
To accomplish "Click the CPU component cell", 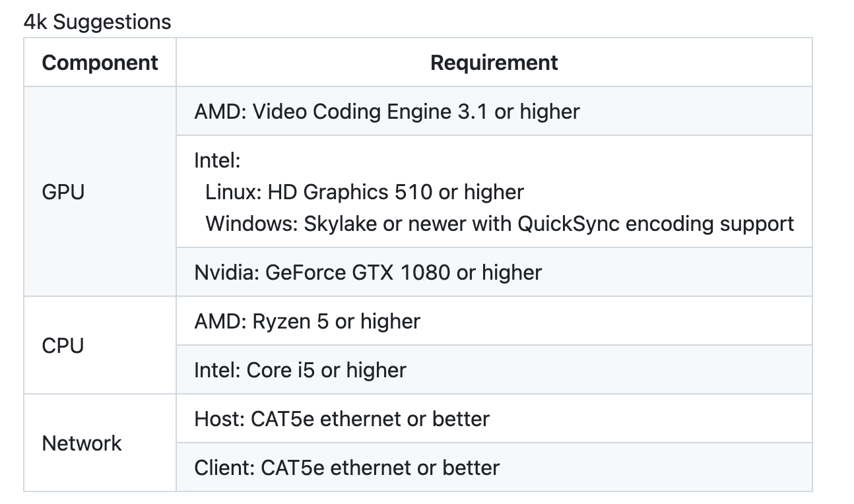I will point(100,345).
